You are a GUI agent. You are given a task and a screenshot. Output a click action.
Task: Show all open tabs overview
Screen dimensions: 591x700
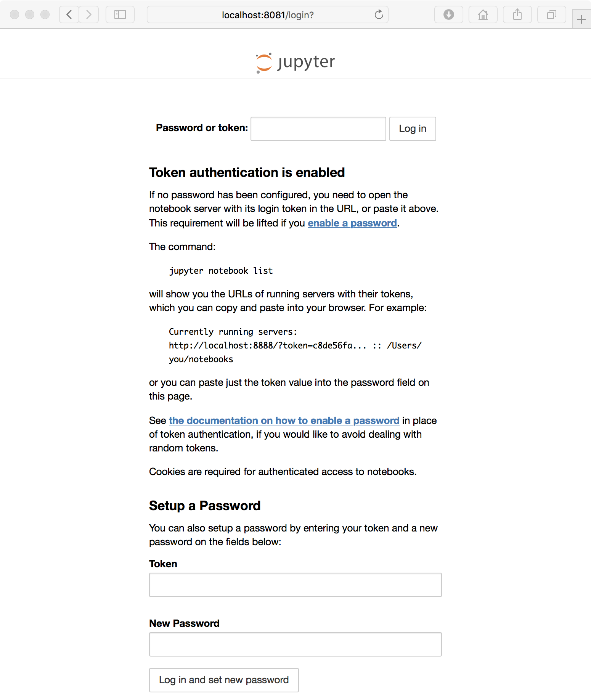tap(551, 14)
